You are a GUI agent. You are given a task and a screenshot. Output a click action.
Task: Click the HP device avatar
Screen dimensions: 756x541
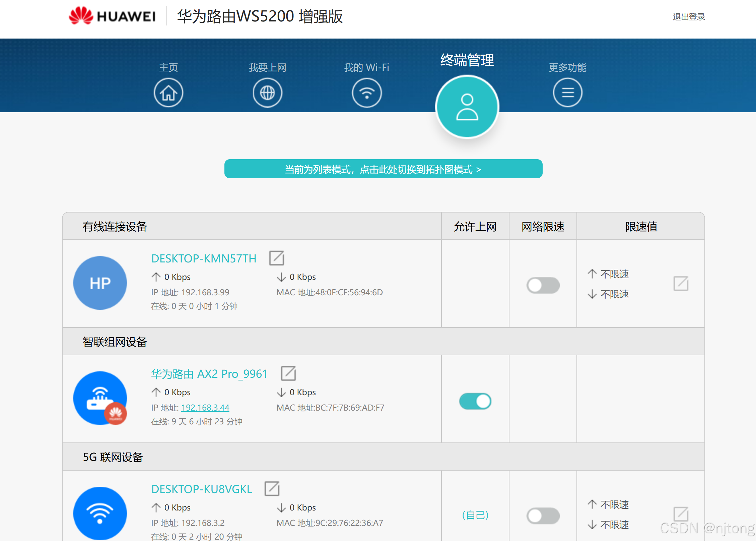(x=100, y=283)
